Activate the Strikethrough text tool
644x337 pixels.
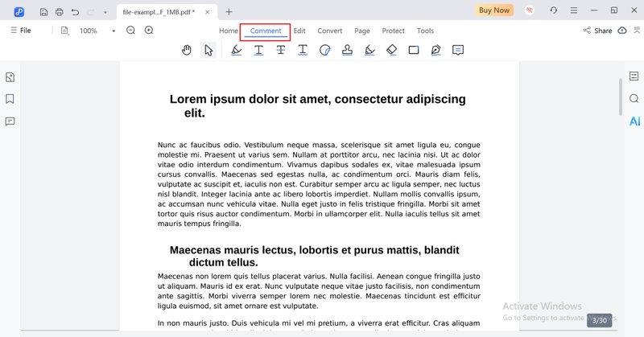point(281,50)
